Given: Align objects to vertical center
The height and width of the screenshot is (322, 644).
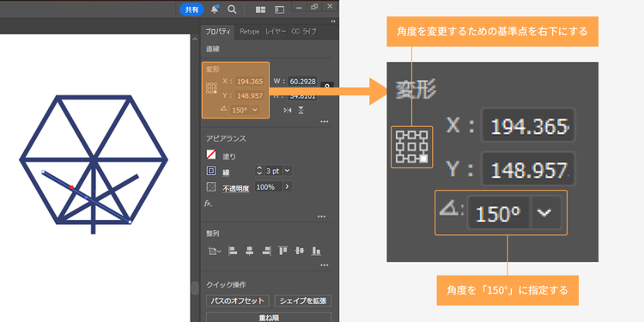Looking at the screenshot, I should tap(300, 251).
